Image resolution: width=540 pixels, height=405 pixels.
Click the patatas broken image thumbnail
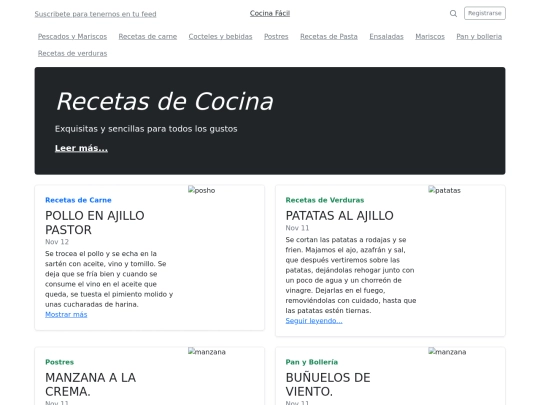click(444, 190)
